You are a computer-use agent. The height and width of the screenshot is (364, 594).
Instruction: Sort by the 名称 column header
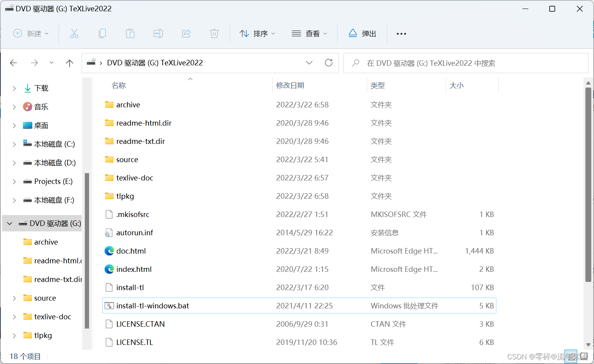click(119, 86)
